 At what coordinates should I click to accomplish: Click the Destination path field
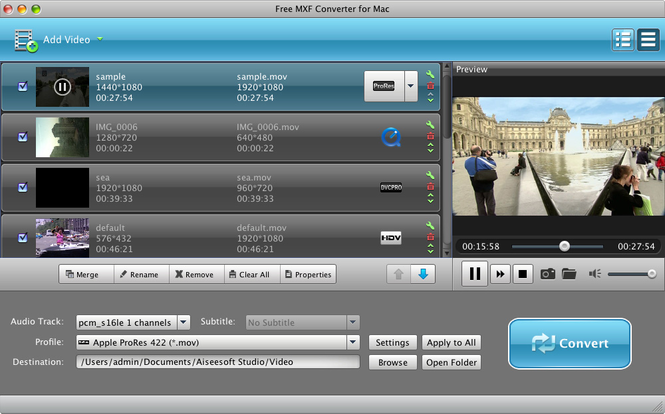[x=217, y=362]
